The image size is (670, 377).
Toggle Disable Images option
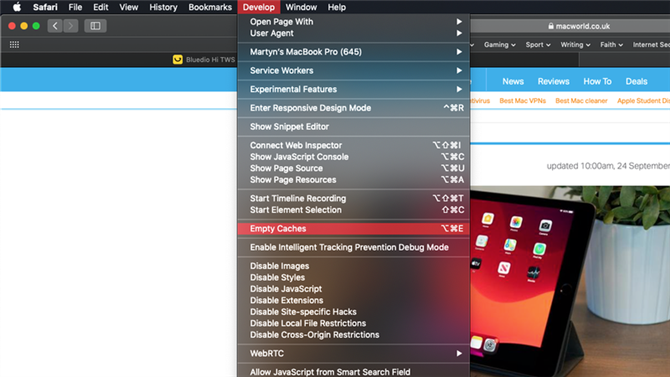point(354,266)
